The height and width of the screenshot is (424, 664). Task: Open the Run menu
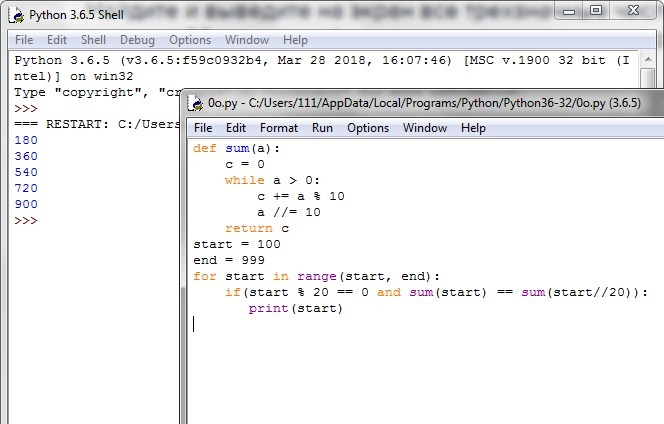[322, 128]
